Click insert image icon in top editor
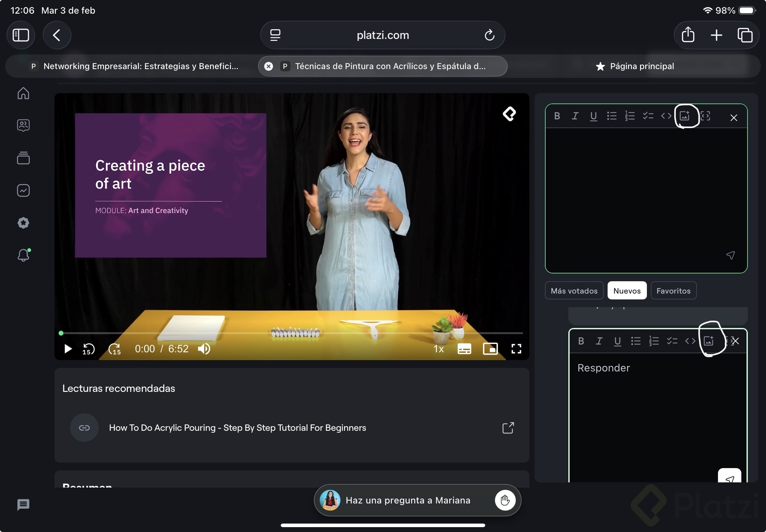Viewport: 766px width, 532px height. 685,116
